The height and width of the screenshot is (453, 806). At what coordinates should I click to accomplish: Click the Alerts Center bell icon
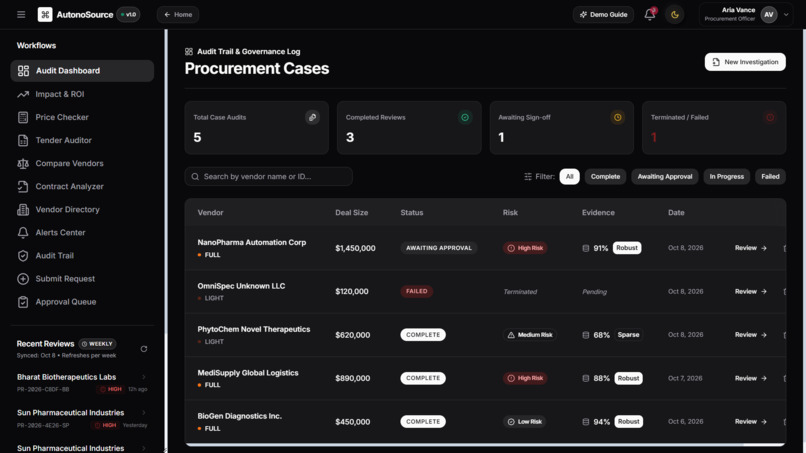click(23, 232)
